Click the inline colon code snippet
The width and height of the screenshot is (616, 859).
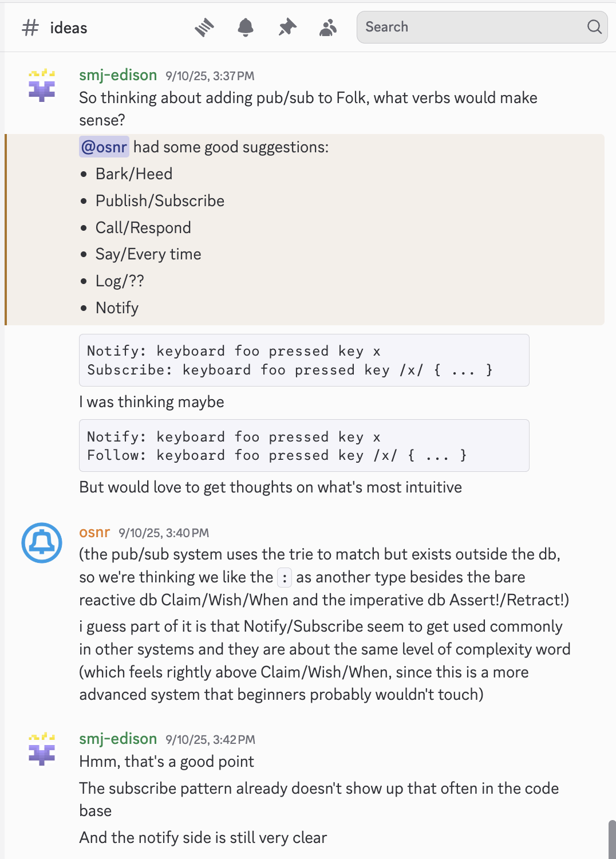[285, 577]
